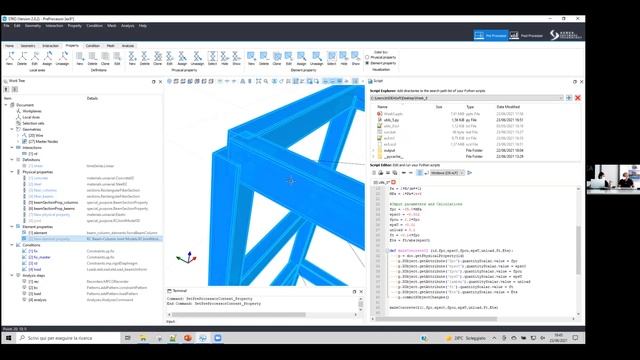Run the script with the play arrow
This screenshot has height=360, width=640.
pos(470,173)
